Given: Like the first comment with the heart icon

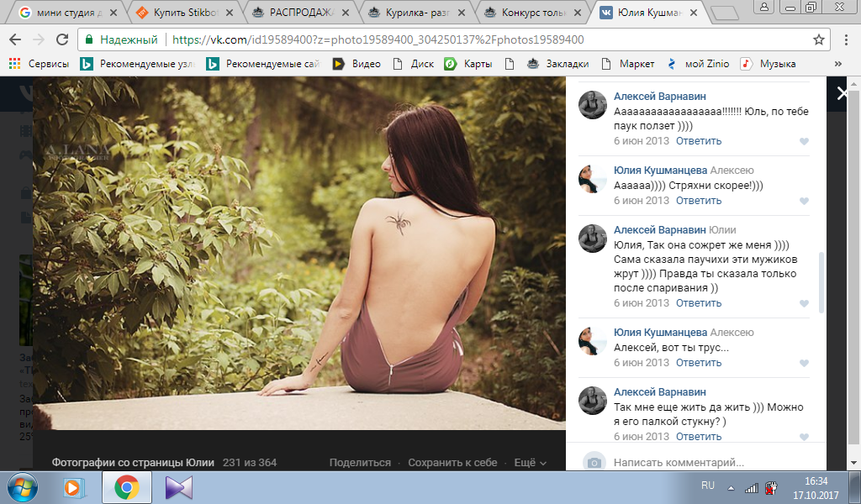Looking at the screenshot, I should [804, 141].
